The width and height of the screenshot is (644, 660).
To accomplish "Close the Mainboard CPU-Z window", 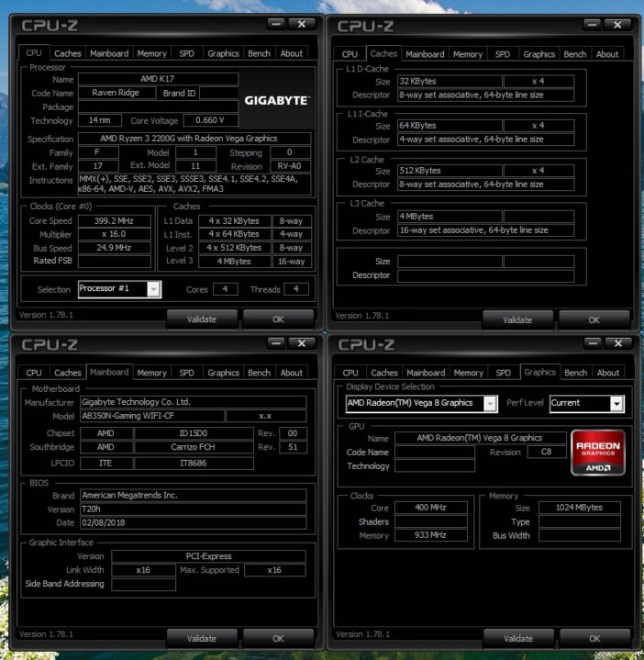I will point(302,343).
